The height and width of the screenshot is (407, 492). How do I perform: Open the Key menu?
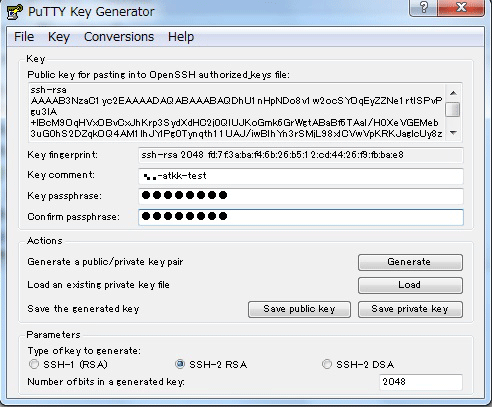(59, 37)
